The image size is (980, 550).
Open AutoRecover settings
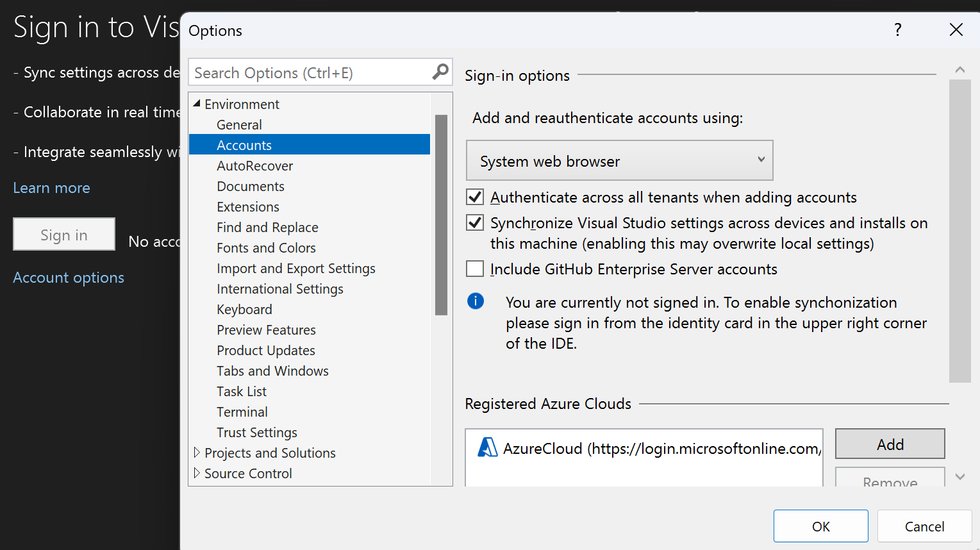(x=254, y=165)
